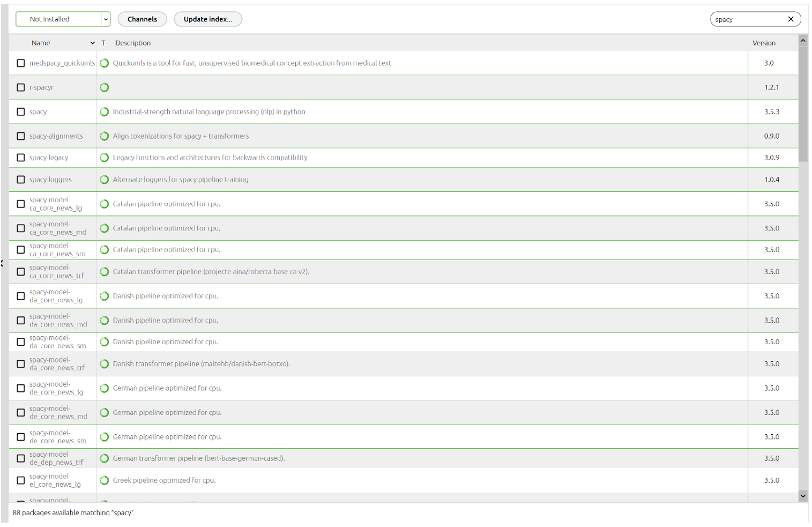This screenshot has height=527, width=812.
Task: Check spacy-model-da_core_news_sm checkbox
Action: click(21, 342)
